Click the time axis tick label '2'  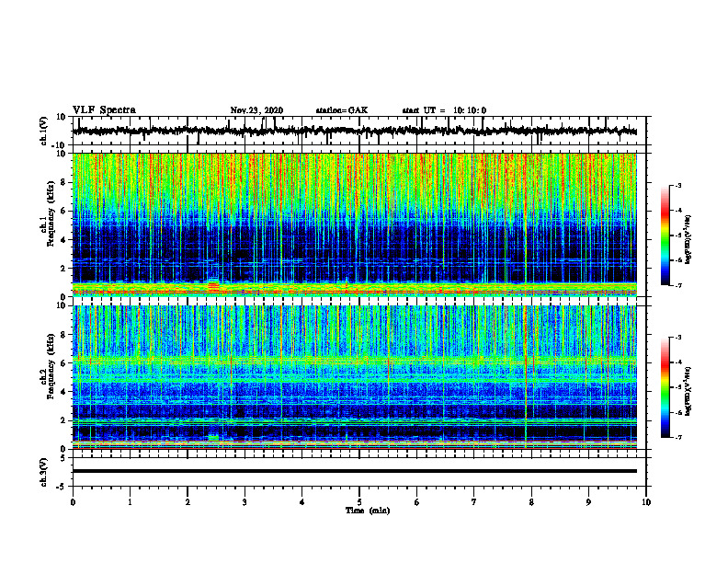coord(188,502)
